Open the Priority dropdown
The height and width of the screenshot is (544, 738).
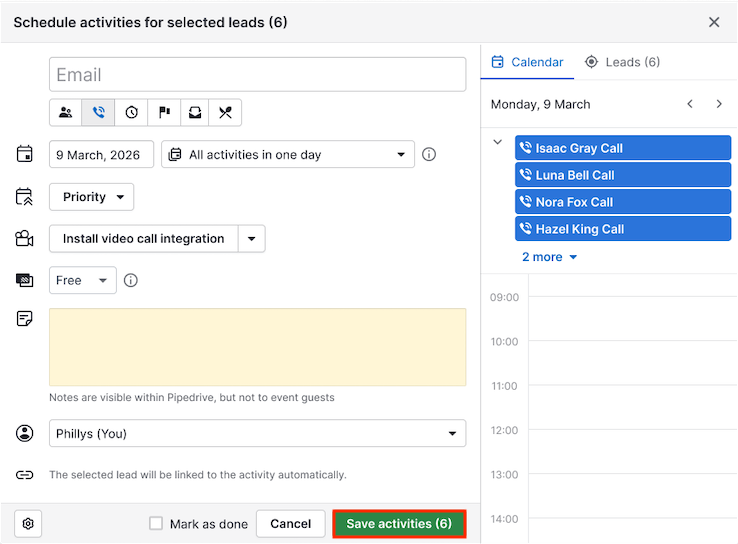point(92,197)
